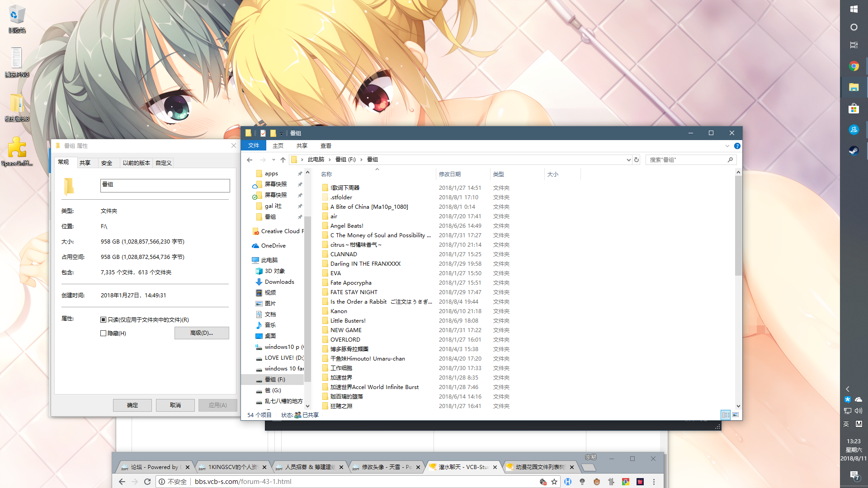The height and width of the screenshot is (488, 868).
Task: Open Cortana circle icon
Action: tap(854, 27)
